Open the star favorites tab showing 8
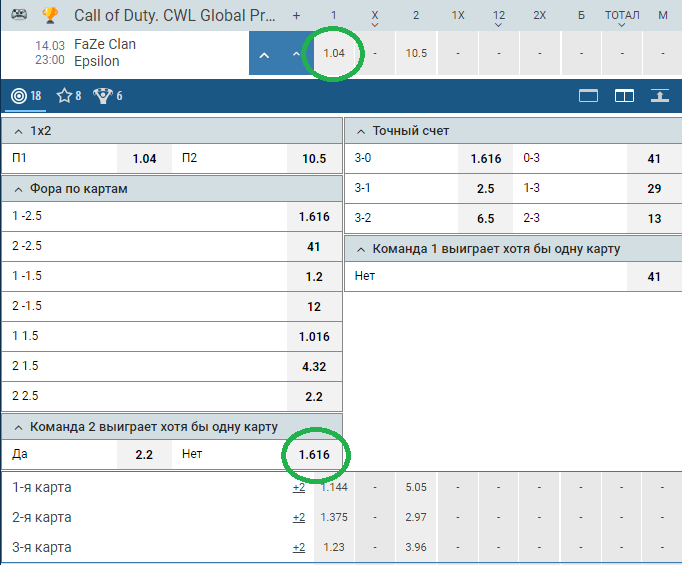682x565 pixels. pyautogui.click(x=69, y=96)
